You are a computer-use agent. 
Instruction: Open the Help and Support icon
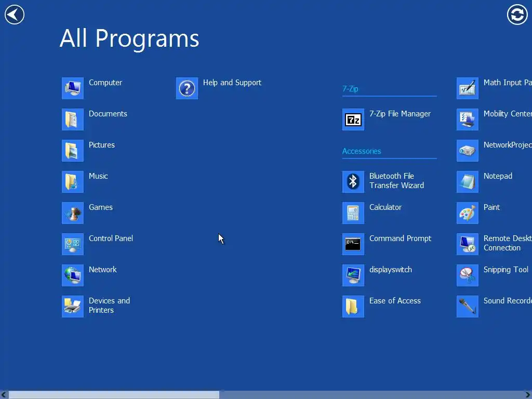187,88
